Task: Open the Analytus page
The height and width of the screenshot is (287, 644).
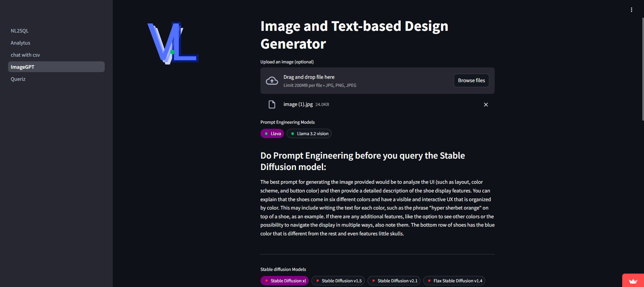Action: (x=56, y=43)
